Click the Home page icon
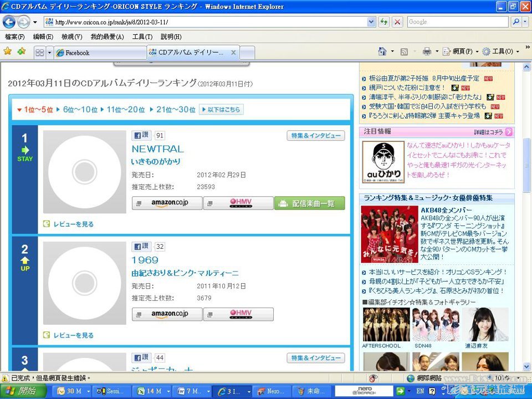This screenshot has width=532, height=399. [382, 51]
